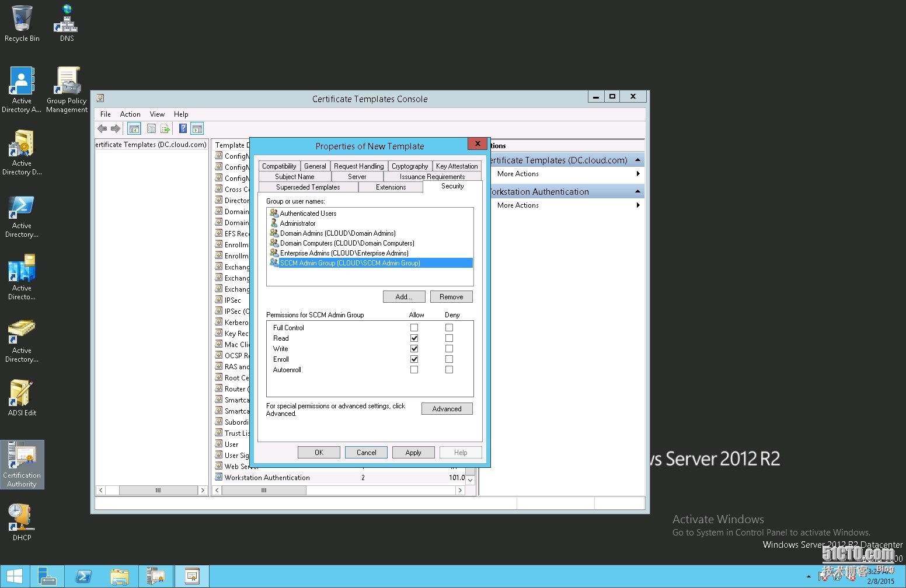906x588 pixels.
Task: Switch to Certification Authority taskbar item
Action: pyautogui.click(x=156, y=576)
